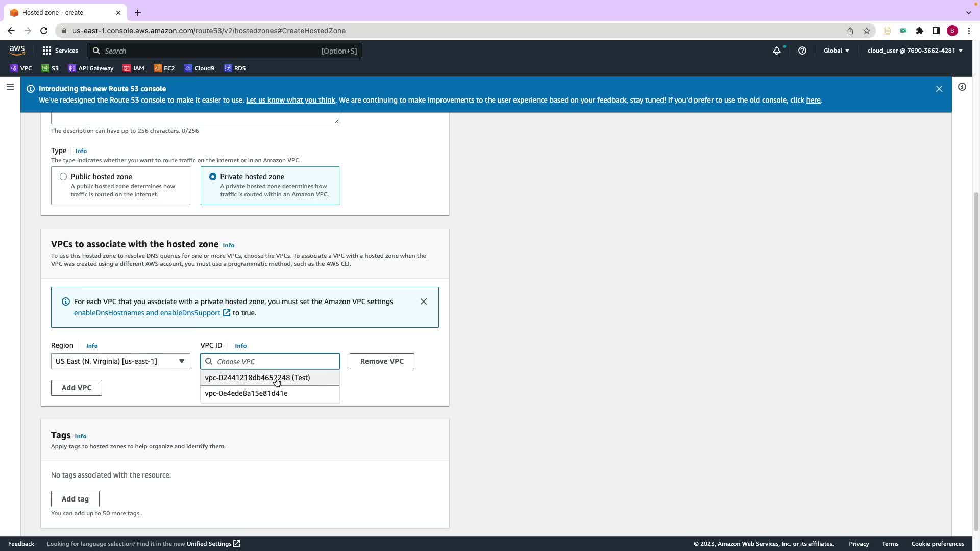Select the Private hosted zone option
980x551 pixels.
[213, 177]
